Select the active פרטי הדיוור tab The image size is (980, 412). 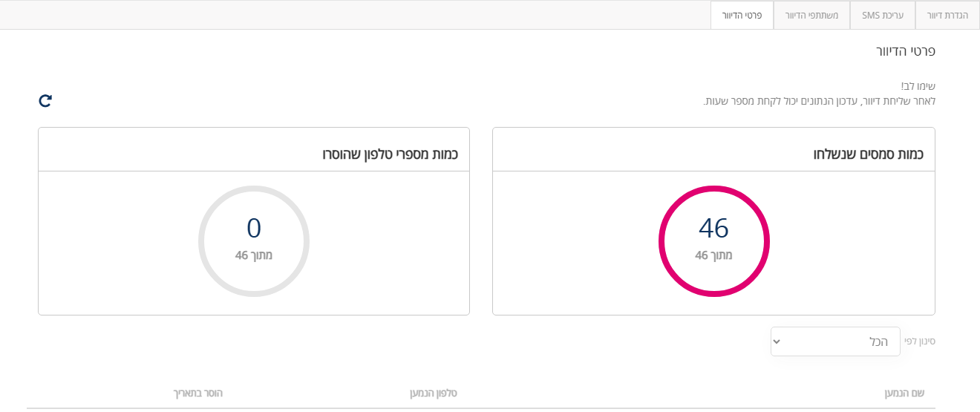point(742,15)
